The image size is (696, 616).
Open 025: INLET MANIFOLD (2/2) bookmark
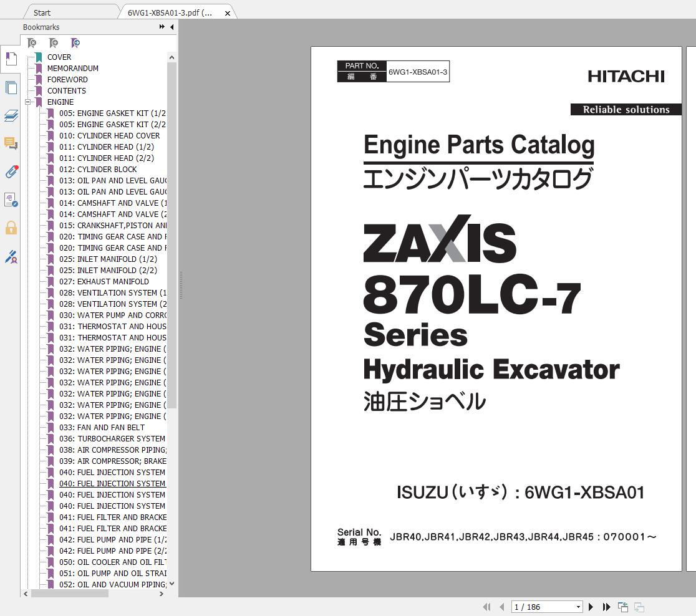point(108,270)
